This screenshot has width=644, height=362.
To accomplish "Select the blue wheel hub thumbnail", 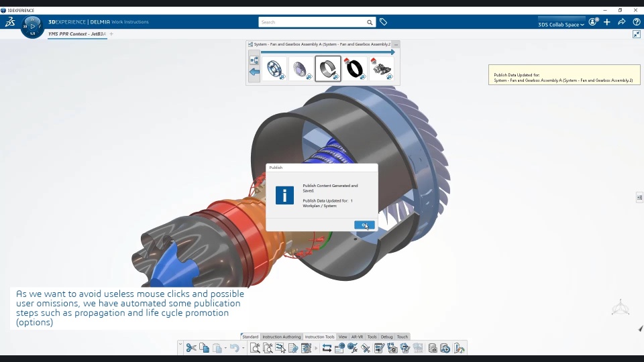I will pyautogui.click(x=275, y=68).
